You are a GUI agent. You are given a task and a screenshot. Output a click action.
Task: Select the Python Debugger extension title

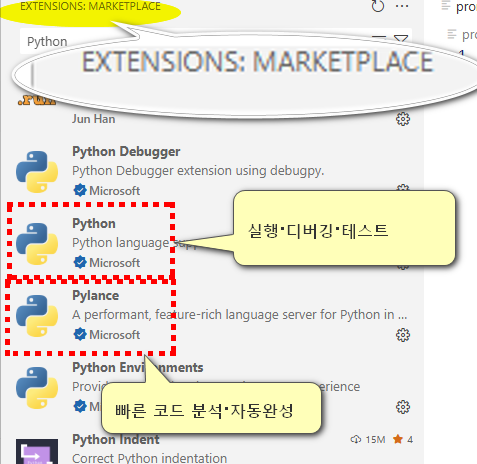pyautogui.click(x=126, y=152)
